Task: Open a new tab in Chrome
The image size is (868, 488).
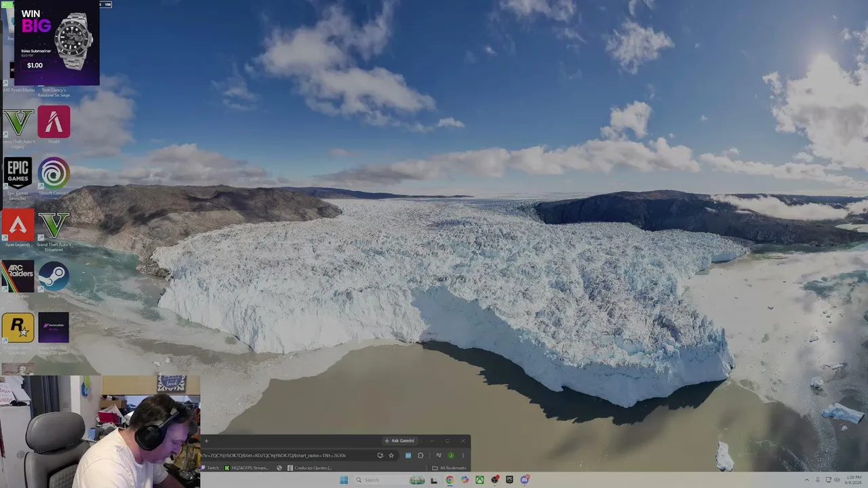Action: coord(206,441)
